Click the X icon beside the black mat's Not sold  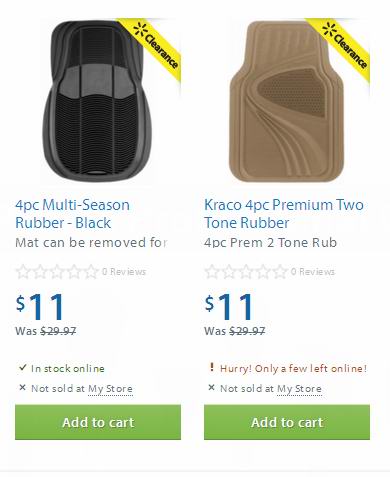pyautogui.click(x=22, y=387)
